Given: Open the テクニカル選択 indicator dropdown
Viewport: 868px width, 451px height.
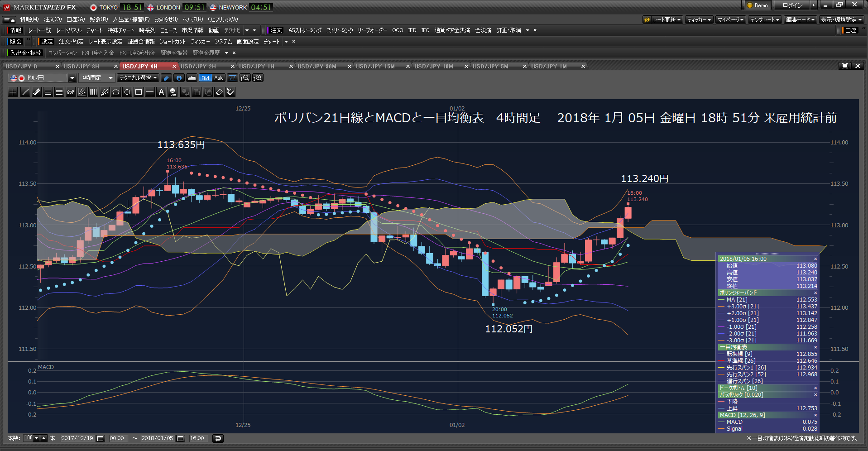Looking at the screenshot, I should point(138,78).
